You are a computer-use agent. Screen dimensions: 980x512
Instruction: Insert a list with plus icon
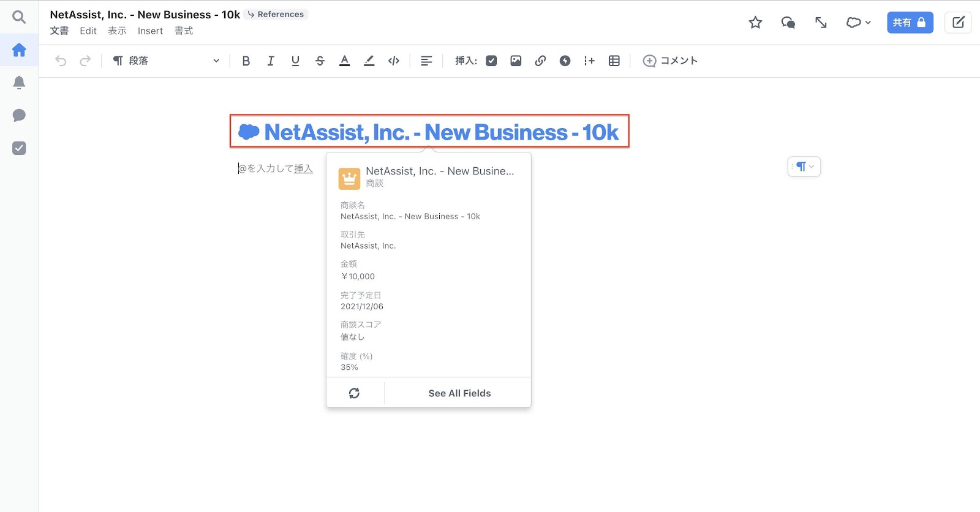coord(589,61)
